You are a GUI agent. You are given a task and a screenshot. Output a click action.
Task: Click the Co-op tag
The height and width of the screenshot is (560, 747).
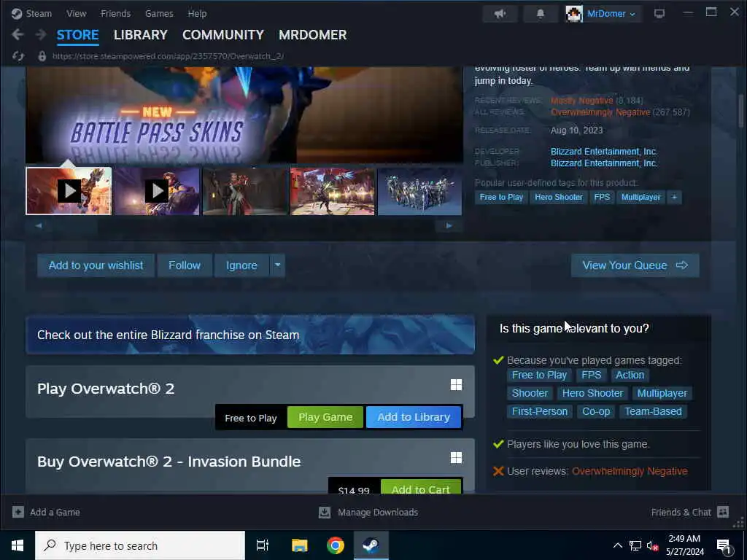pyautogui.click(x=596, y=411)
